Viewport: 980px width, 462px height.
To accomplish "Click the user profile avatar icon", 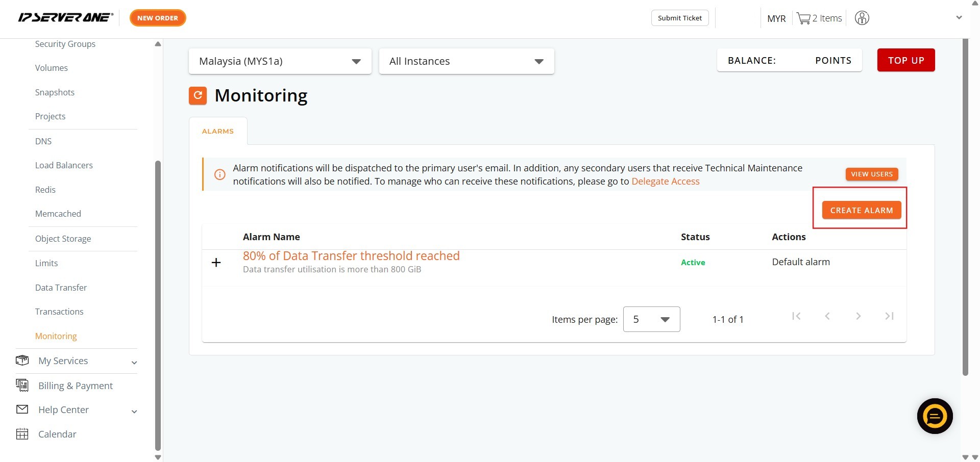I will click(x=862, y=18).
